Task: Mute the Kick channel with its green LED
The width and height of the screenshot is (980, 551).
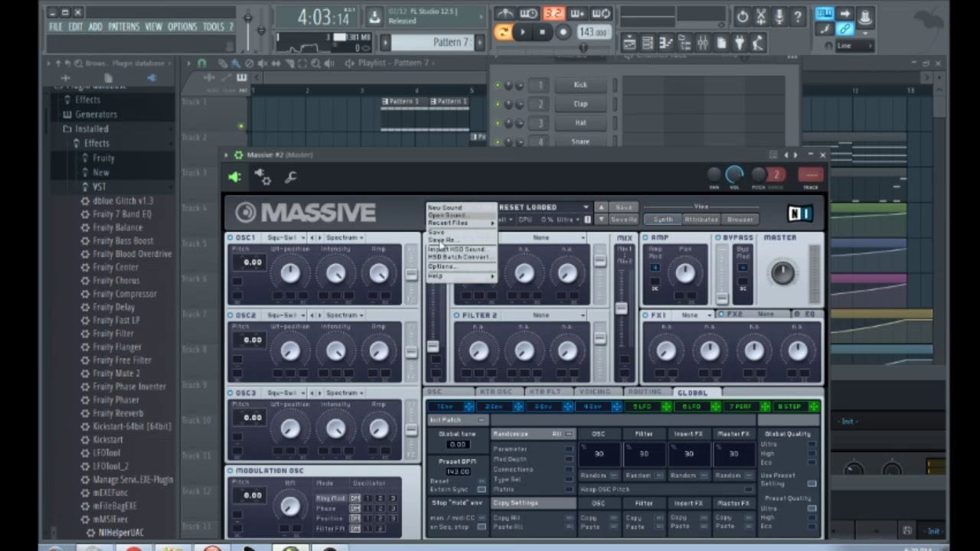Action: [498, 85]
